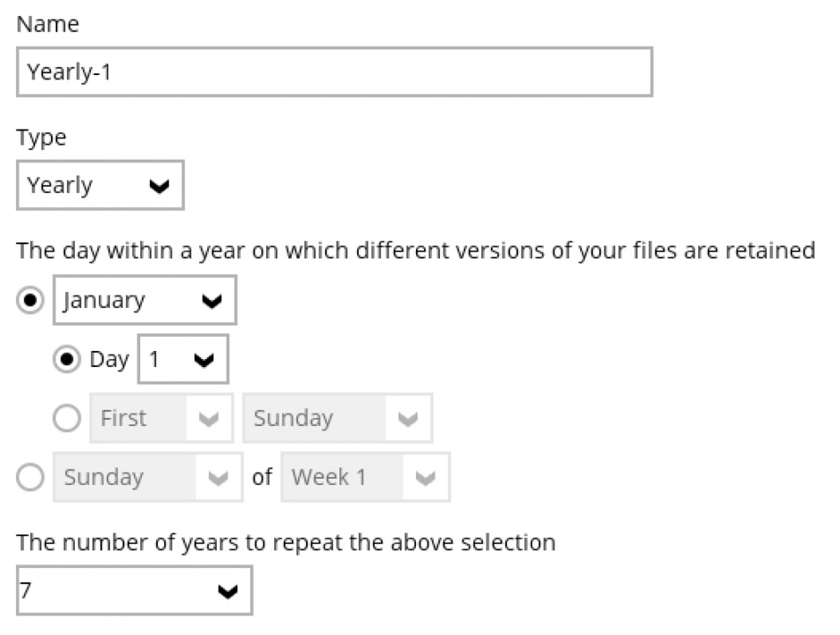Select the radio button beside January
840x635 pixels.
[x=31, y=300]
